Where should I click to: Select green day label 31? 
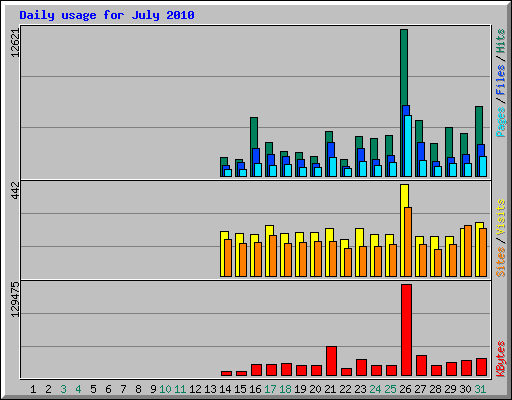tap(480, 389)
